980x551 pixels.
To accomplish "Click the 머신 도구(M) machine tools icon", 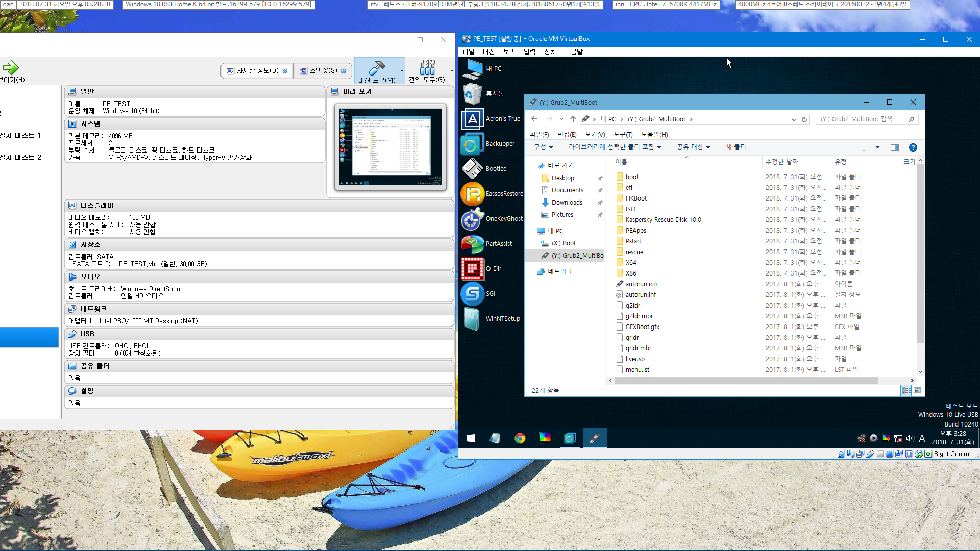I will coord(377,71).
